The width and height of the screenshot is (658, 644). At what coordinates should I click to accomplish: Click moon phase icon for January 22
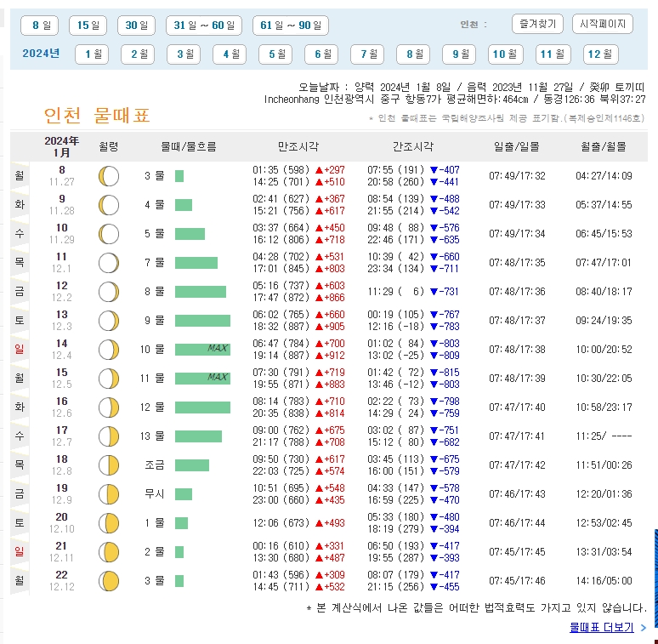pyautogui.click(x=109, y=581)
